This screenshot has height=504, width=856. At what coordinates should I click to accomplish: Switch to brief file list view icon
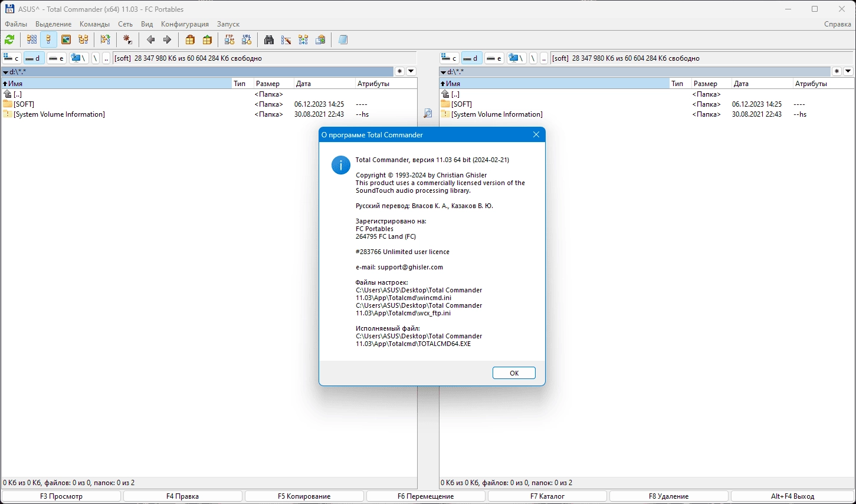coord(32,39)
